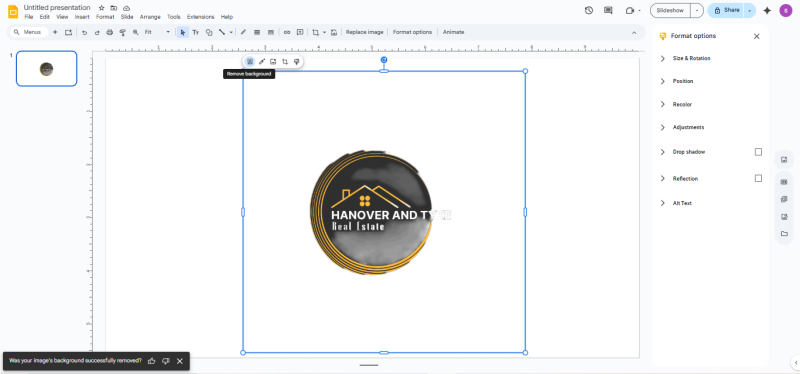Click the Remove background icon on the floating toolbar
800x374 pixels.
[250, 62]
